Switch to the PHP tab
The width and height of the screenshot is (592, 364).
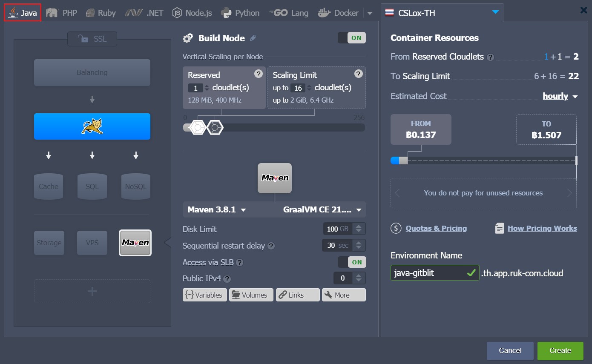[62, 13]
